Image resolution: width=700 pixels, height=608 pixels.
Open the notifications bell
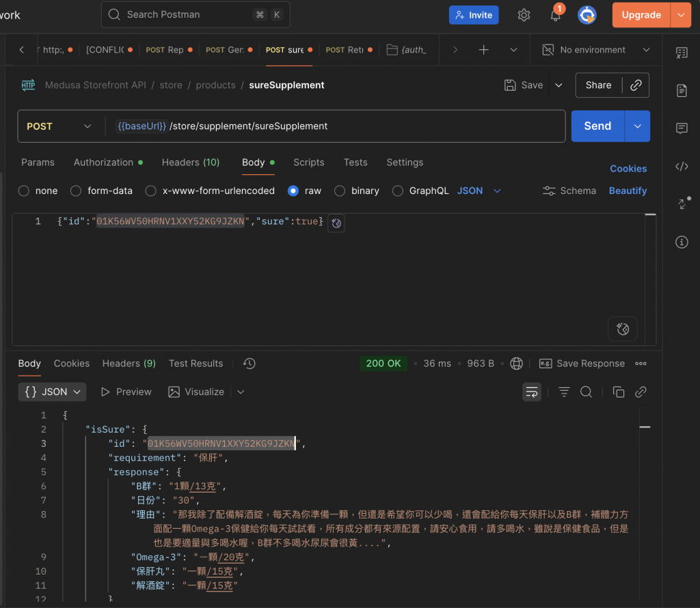(555, 15)
